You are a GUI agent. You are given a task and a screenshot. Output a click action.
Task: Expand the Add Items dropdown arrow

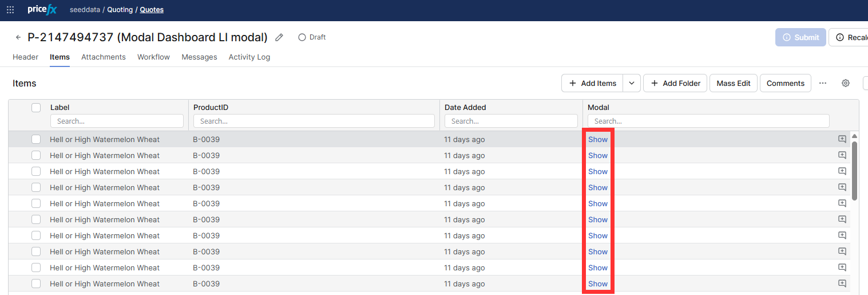pos(631,83)
